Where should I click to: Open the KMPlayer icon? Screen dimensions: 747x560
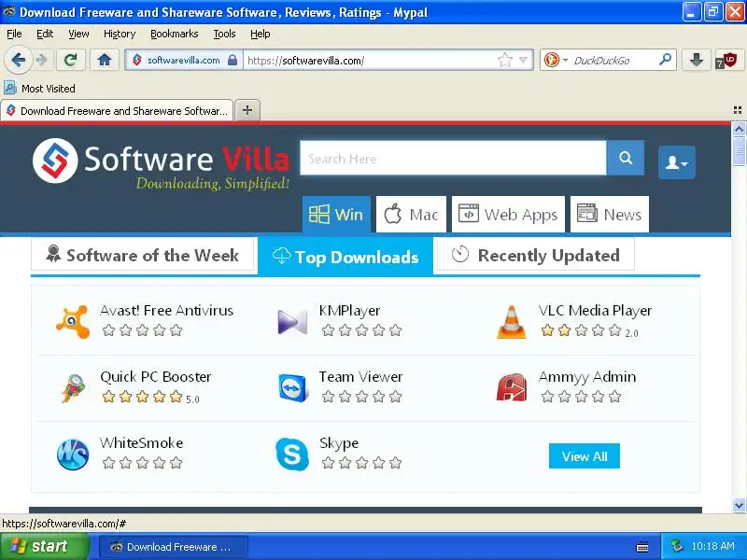pos(292,322)
